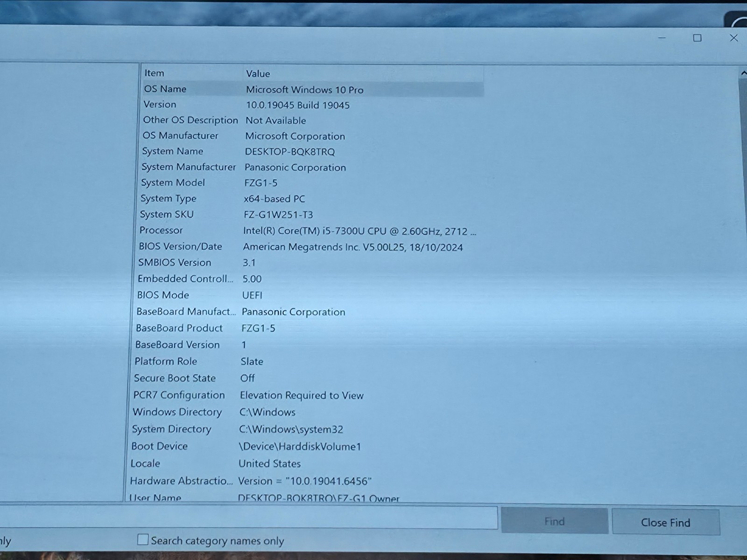Click the Item column header

pyautogui.click(x=192, y=73)
